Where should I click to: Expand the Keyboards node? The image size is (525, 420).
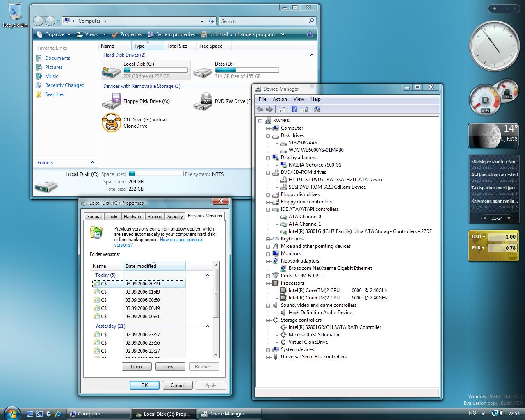pyautogui.click(x=268, y=239)
